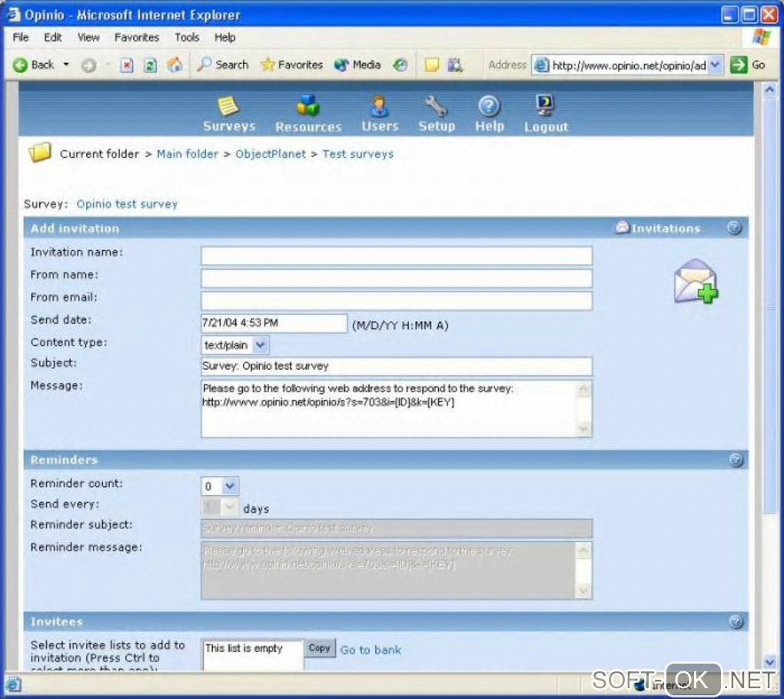Click the History toolbar icon

400,65
